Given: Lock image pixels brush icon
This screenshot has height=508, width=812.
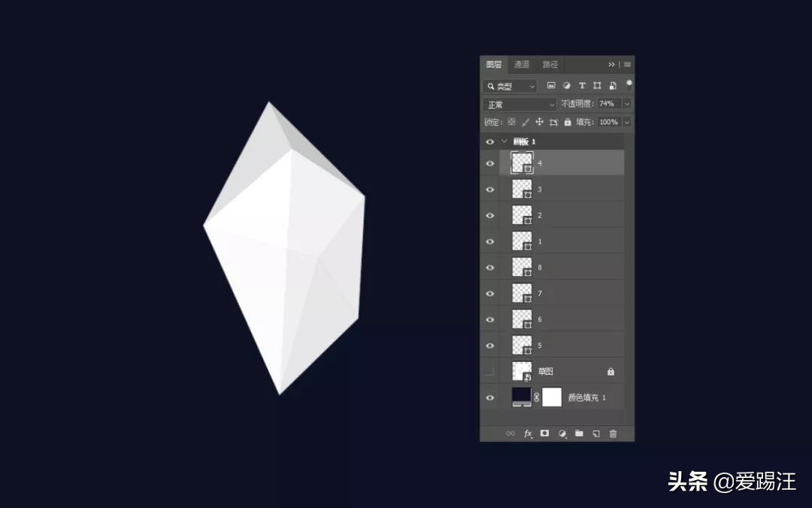Looking at the screenshot, I should click(x=526, y=122).
